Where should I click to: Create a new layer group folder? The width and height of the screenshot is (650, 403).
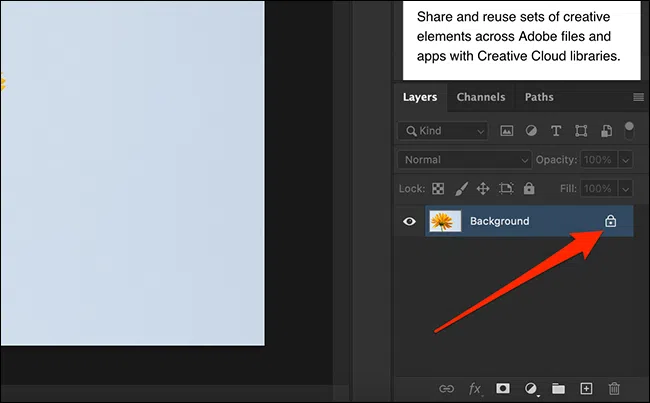coord(558,388)
